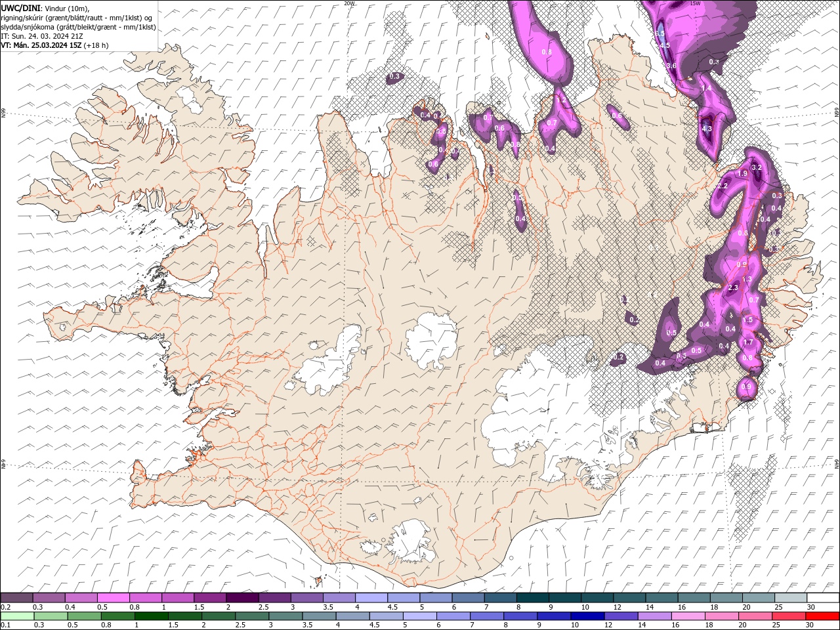Click the 4.3 precipitation value on the map
Screen dimensions: 840x630
tap(706, 129)
